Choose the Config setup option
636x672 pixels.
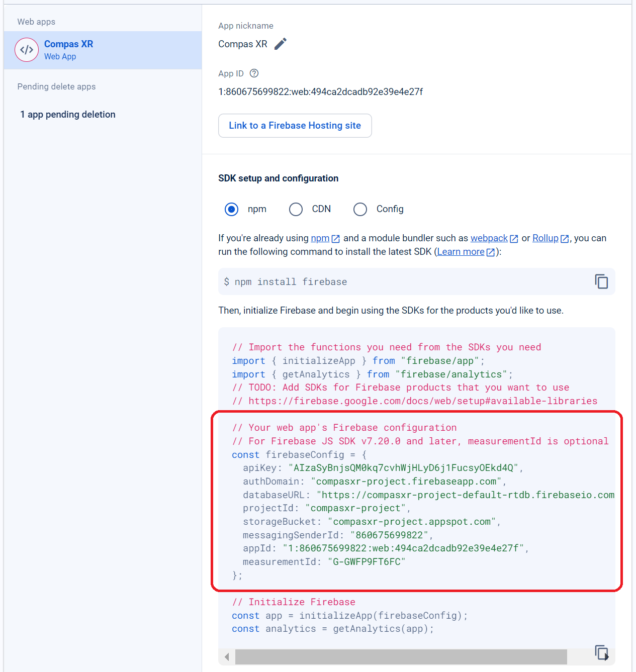[360, 209]
